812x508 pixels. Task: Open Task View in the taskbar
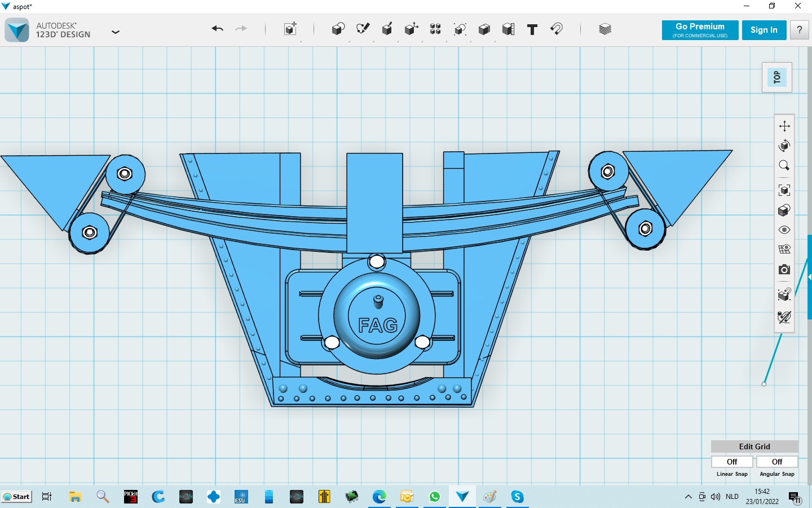[47, 497]
